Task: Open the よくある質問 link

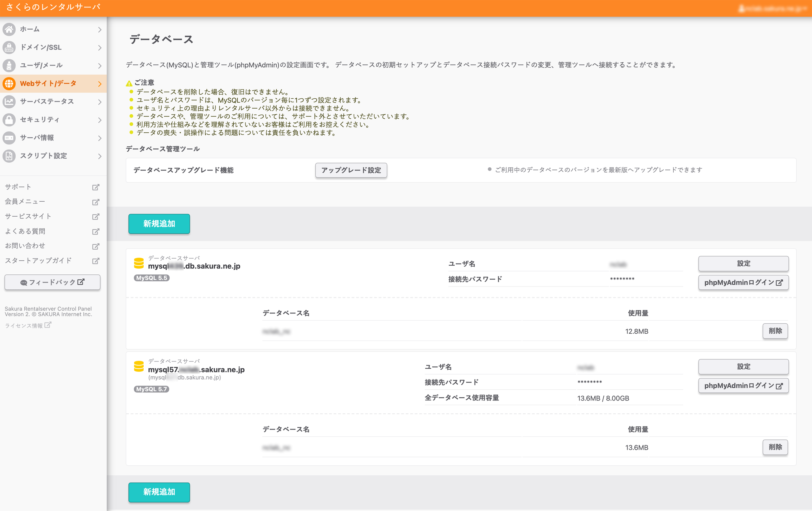Action: coord(25,231)
